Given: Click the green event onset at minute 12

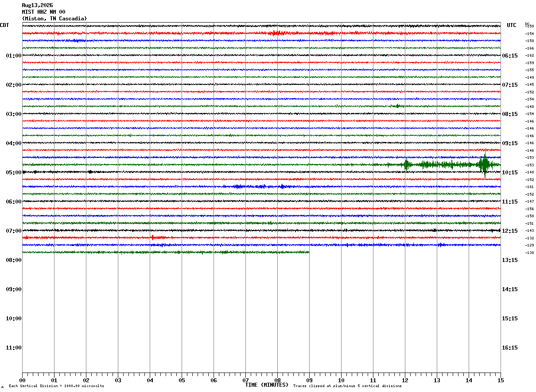Looking at the screenshot, I should coord(406,165).
